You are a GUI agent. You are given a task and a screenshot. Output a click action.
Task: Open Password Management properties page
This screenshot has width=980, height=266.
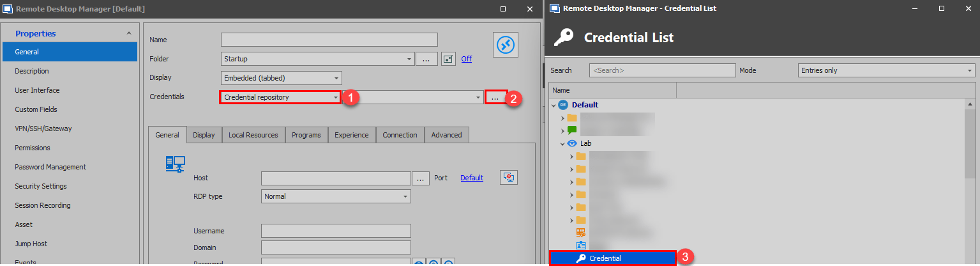[x=70, y=167]
